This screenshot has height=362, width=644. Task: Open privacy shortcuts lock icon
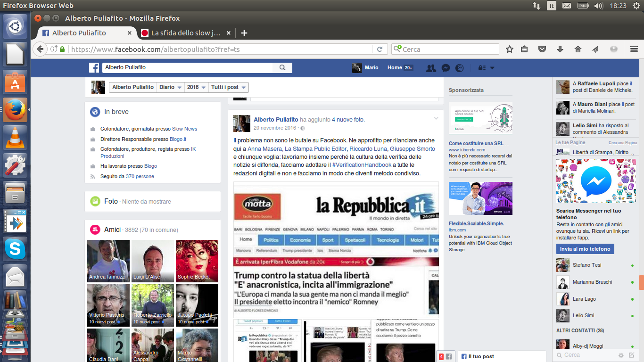[482, 68]
